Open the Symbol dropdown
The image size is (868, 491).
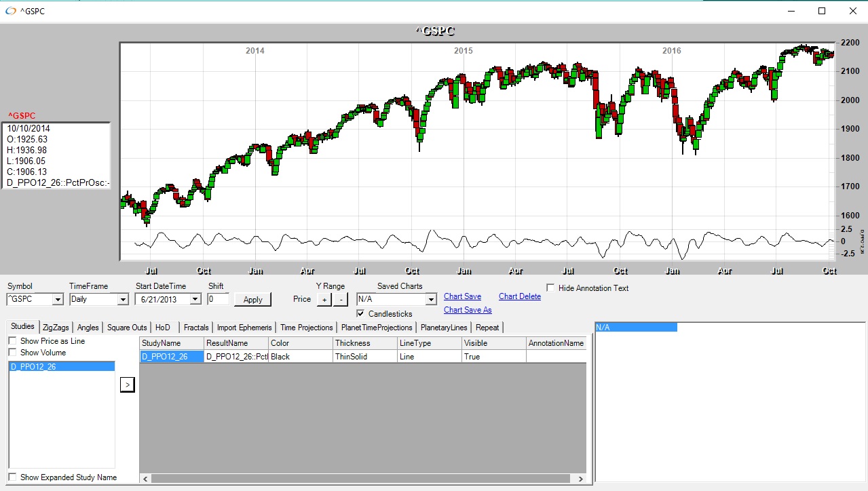click(x=57, y=299)
